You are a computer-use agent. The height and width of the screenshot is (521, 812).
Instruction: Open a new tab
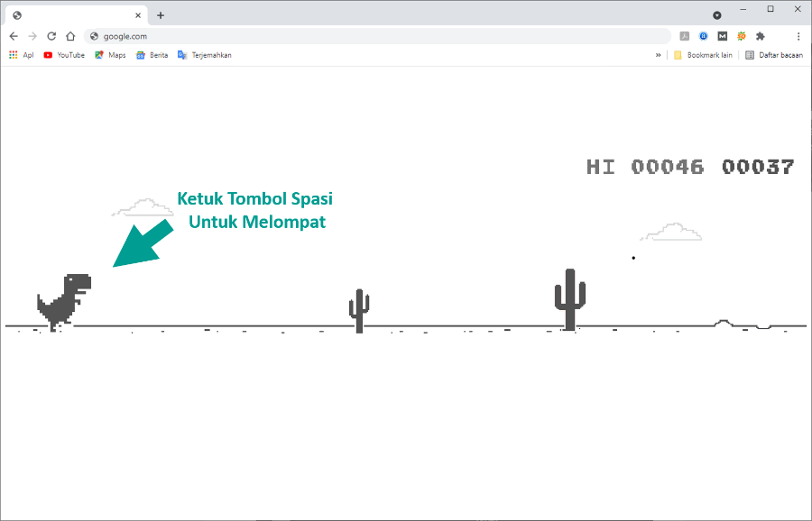click(161, 15)
